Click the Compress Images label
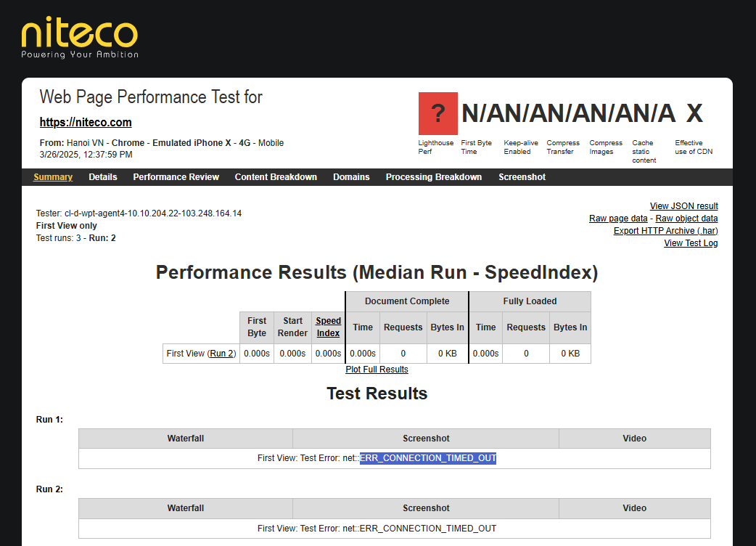Viewport: 756px width, 546px height. [606, 147]
